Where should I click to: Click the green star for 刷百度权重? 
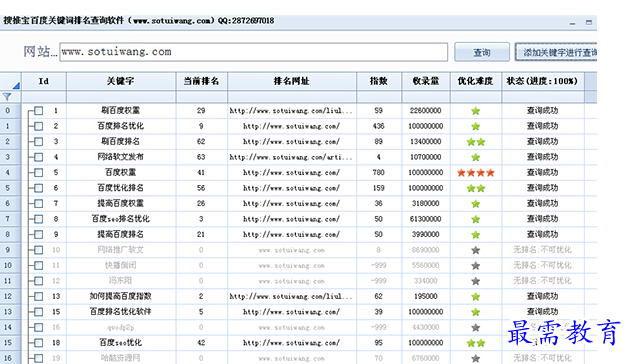(476, 111)
